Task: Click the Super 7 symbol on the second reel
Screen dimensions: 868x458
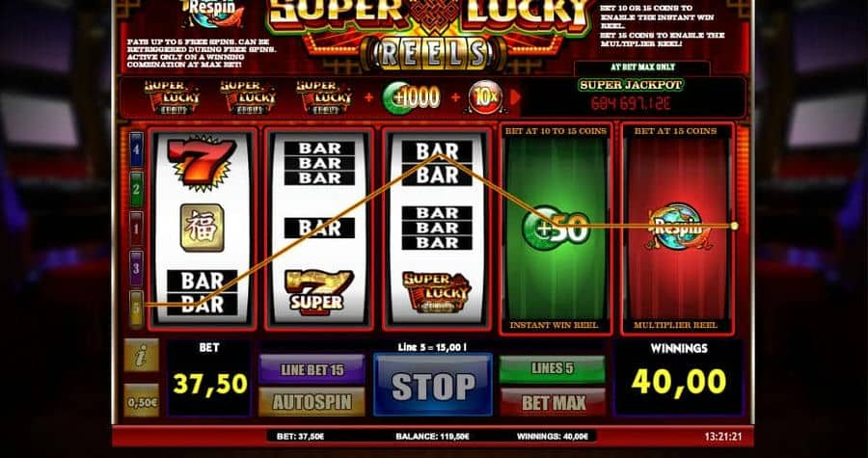Action: tap(319, 292)
